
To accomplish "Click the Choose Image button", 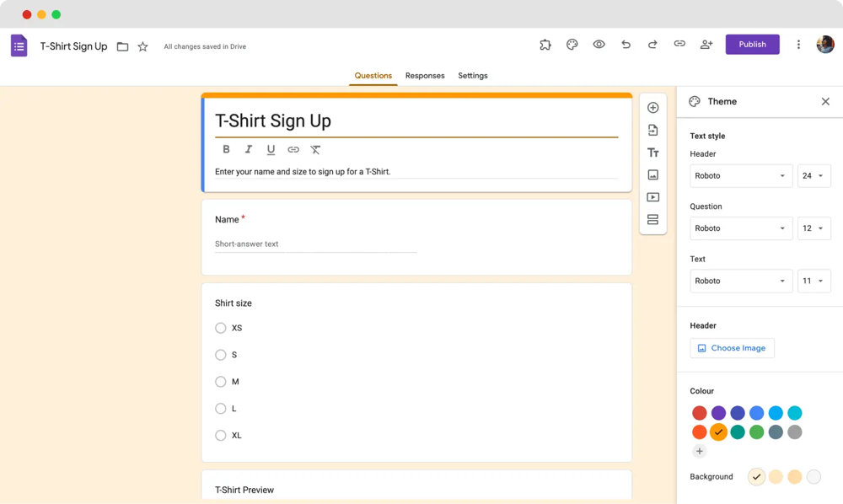I will point(732,348).
